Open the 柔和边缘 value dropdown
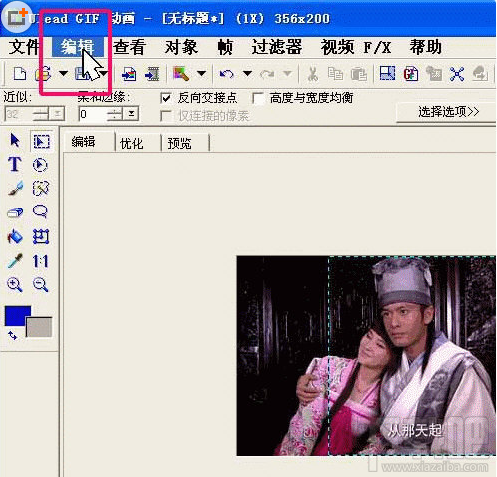 point(131,114)
